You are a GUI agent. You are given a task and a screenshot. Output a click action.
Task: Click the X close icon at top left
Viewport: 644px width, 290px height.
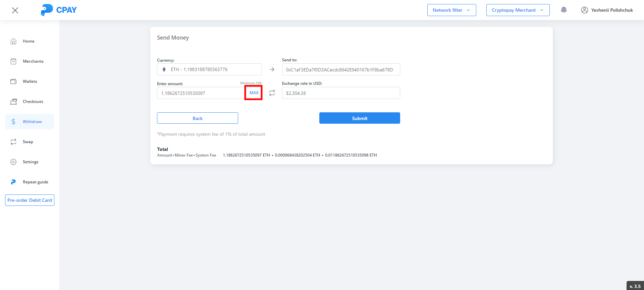tap(15, 10)
